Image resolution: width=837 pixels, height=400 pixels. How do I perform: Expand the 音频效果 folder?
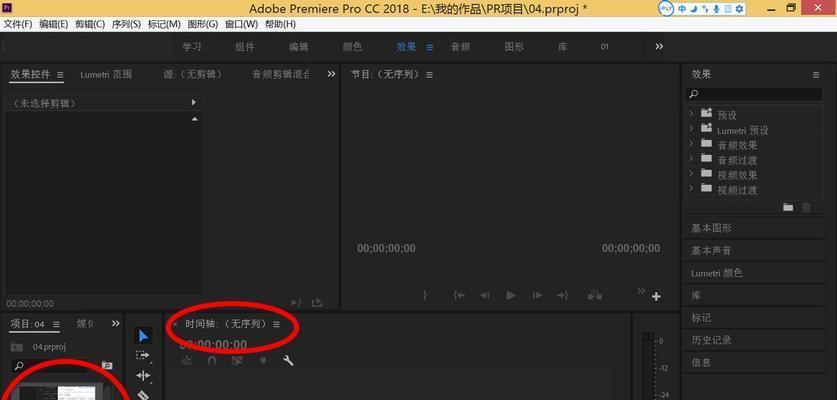point(691,144)
